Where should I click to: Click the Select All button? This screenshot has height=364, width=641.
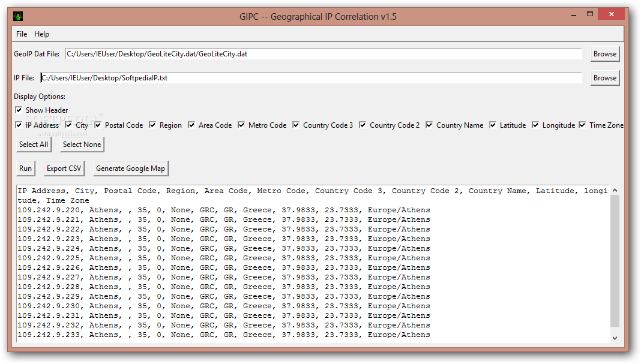[34, 145]
